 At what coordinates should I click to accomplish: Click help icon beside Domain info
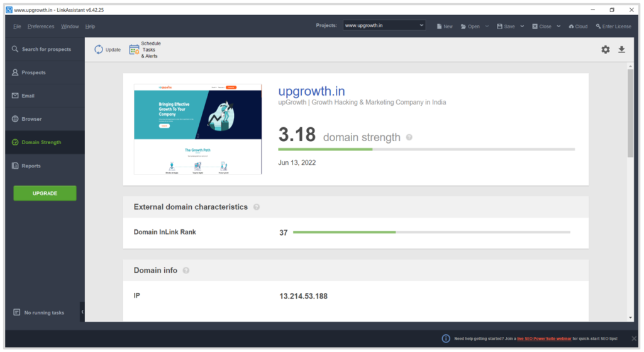tap(186, 271)
